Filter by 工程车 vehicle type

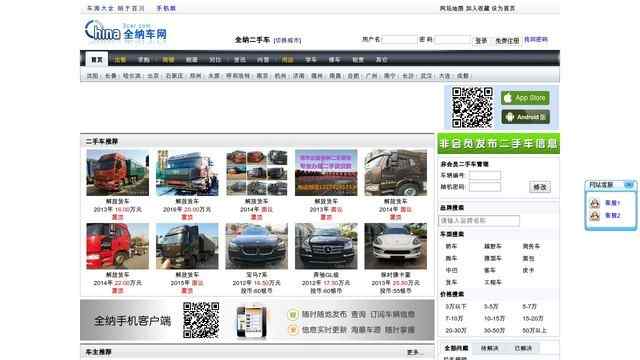point(493,282)
